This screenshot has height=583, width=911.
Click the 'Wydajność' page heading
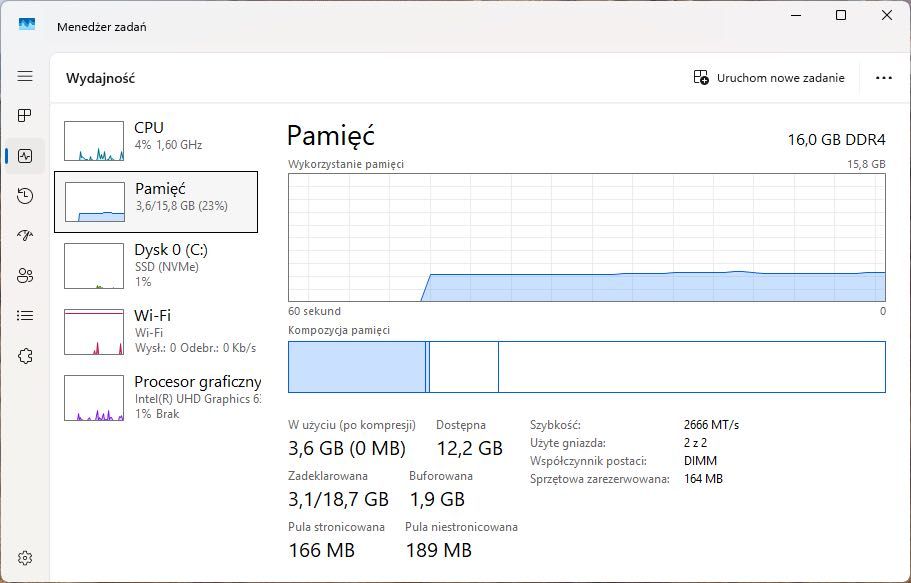point(101,78)
